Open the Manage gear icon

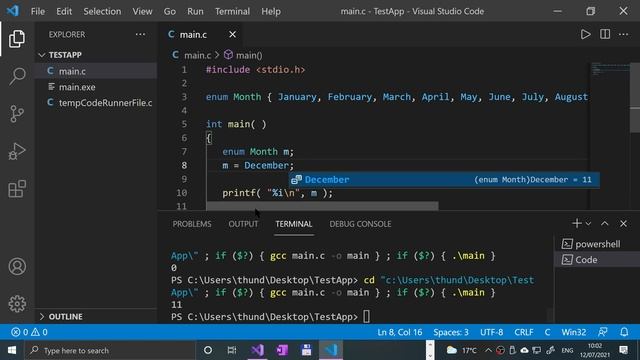click(x=17, y=304)
